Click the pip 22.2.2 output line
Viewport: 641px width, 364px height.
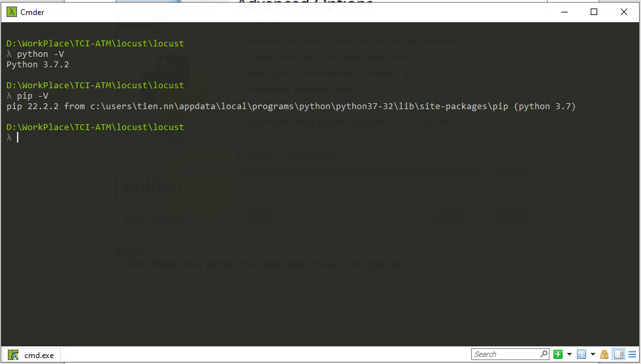point(291,107)
